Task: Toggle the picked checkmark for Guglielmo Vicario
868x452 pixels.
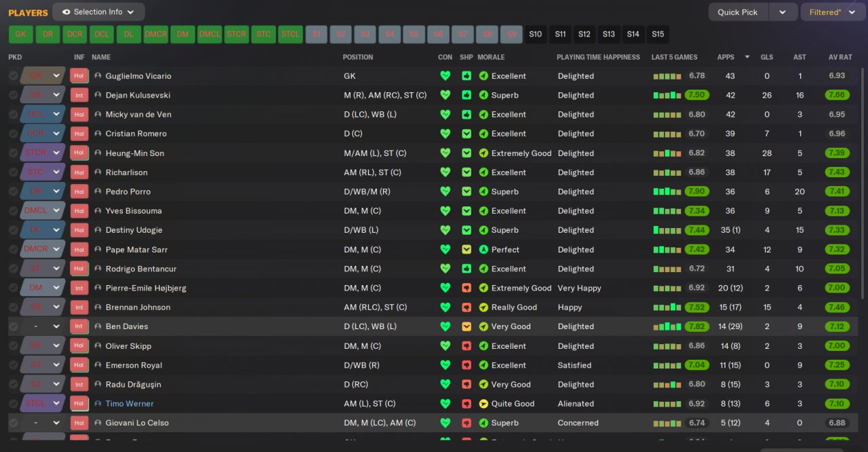Action: (x=14, y=76)
